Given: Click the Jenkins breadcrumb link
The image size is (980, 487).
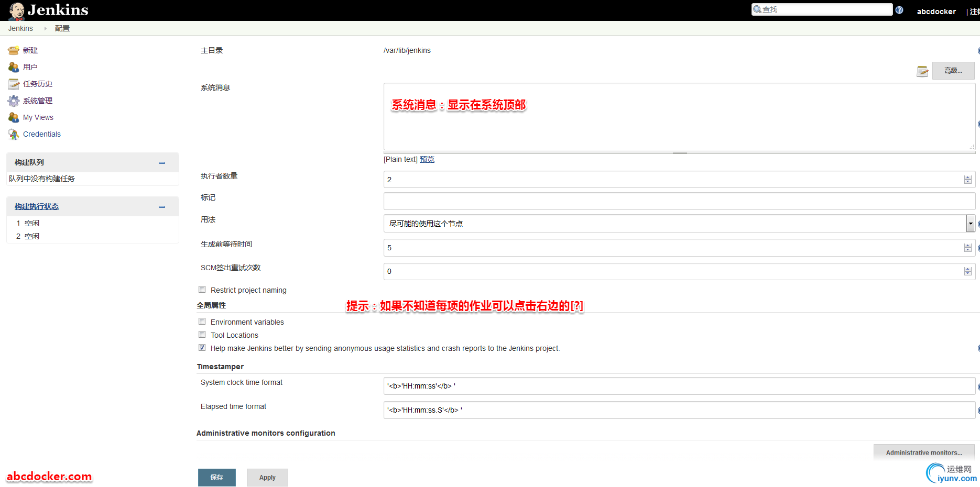Looking at the screenshot, I should click(x=20, y=28).
